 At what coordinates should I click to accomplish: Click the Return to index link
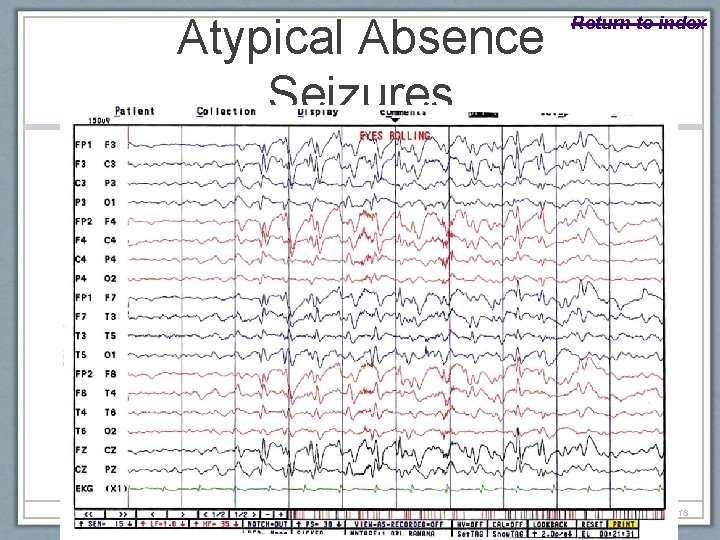pyautogui.click(x=639, y=22)
